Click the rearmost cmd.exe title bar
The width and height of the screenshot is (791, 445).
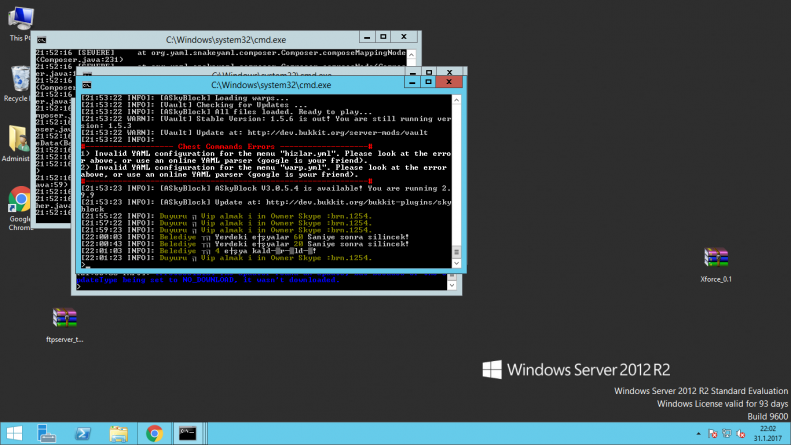tap(225, 39)
